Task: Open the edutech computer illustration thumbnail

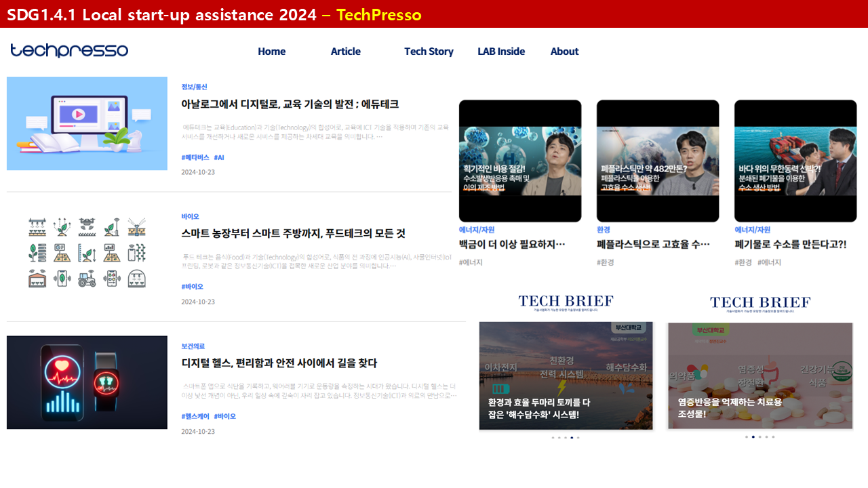Action: pos(87,123)
